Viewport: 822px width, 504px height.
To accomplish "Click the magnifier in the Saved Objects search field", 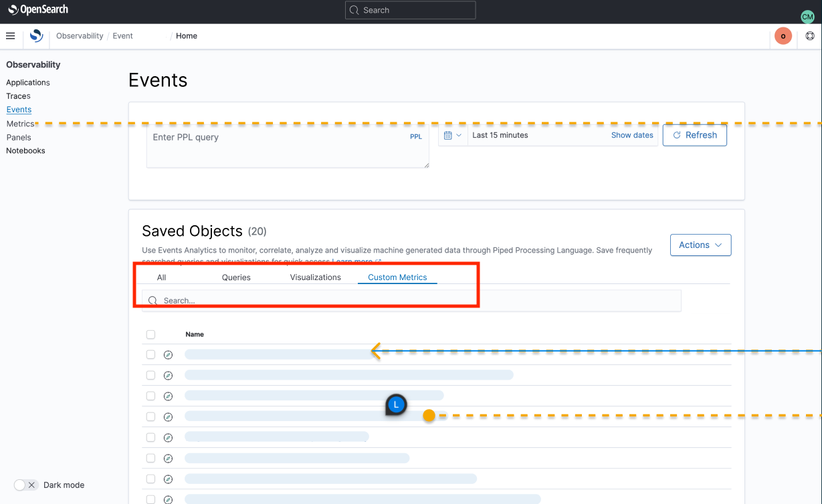I will coord(153,300).
